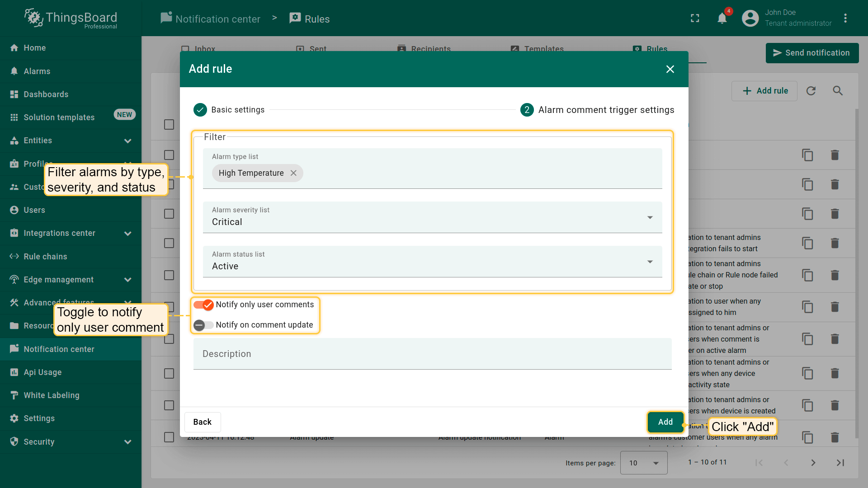The width and height of the screenshot is (868, 488).
Task: Click the John Doe avatar icon
Action: 750,19
